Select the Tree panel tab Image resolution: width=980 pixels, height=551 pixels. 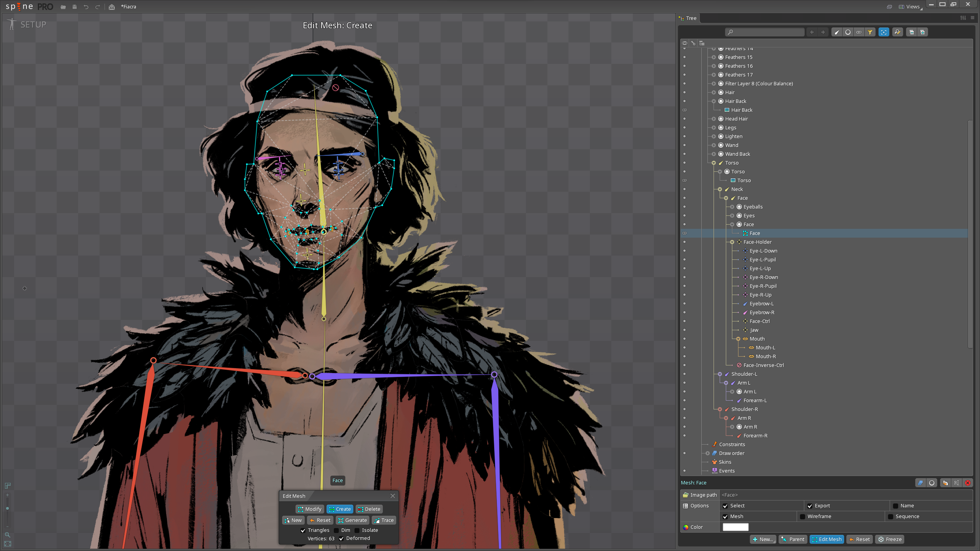[688, 18]
